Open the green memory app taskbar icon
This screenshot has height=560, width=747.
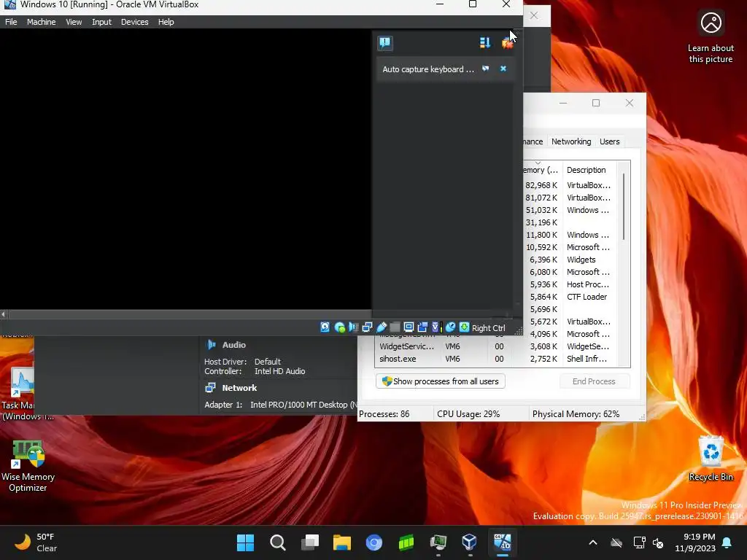pyautogui.click(x=406, y=542)
